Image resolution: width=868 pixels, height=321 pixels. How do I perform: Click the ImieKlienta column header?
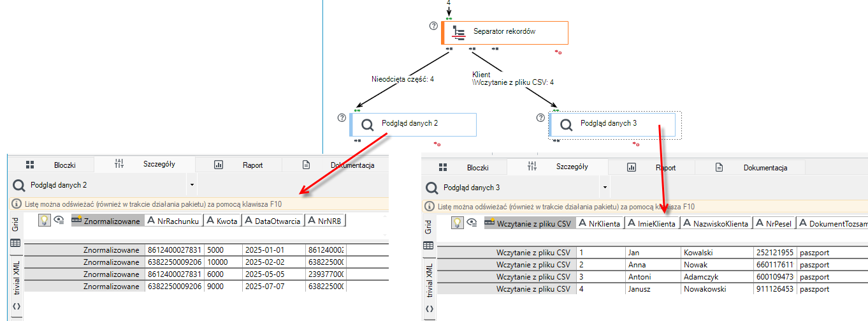click(651, 223)
